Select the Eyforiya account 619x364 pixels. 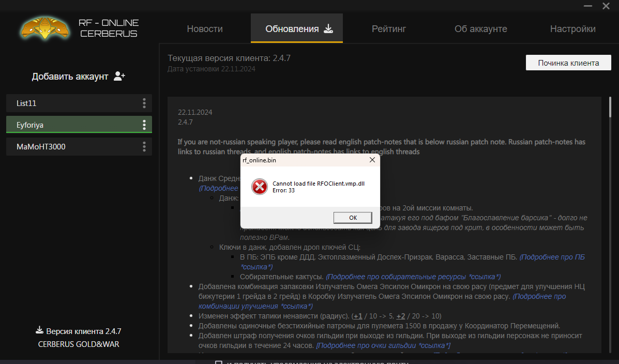pos(79,125)
